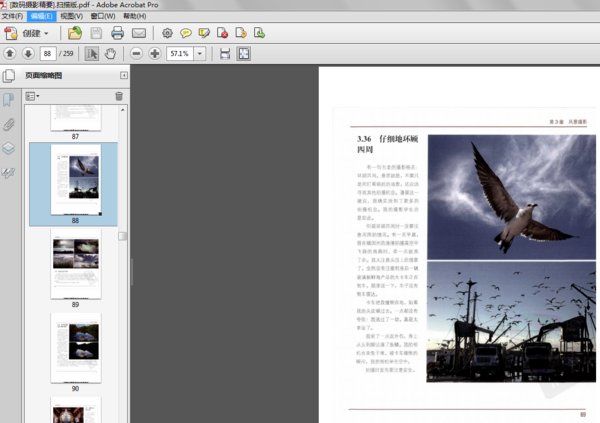Add a sticky note comment
Screen dimensions: 600x423
(186, 33)
